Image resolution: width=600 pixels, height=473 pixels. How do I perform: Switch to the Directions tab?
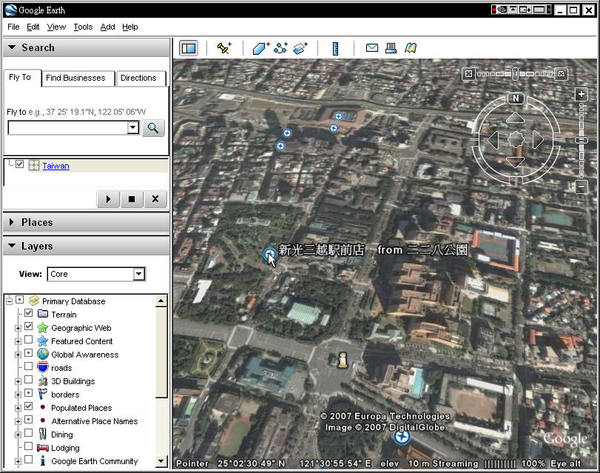(139, 78)
